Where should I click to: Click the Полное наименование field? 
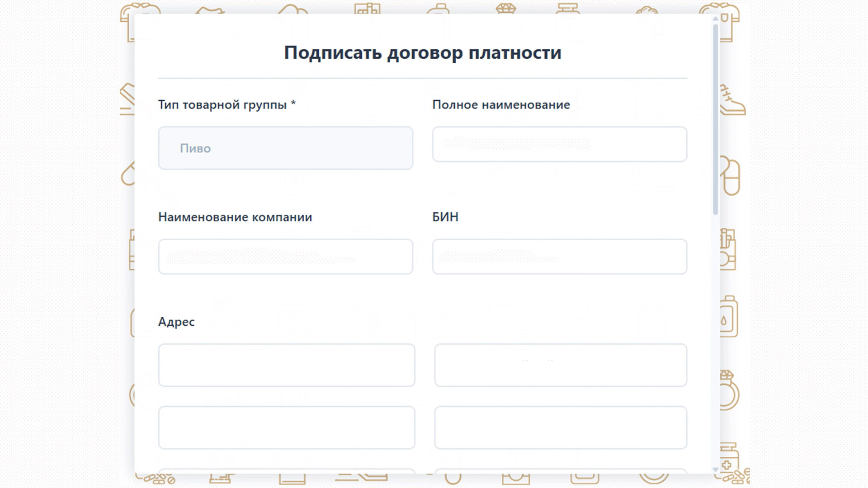pyautogui.click(x=560, y=144)
